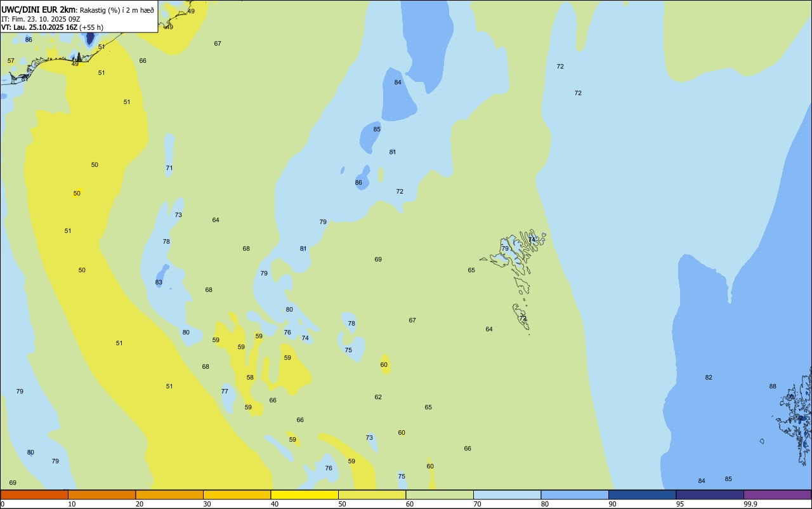Click the 70–80 pale blue legend swatch
The height and width of the screenshot is (509, 812).
[507, 494]
